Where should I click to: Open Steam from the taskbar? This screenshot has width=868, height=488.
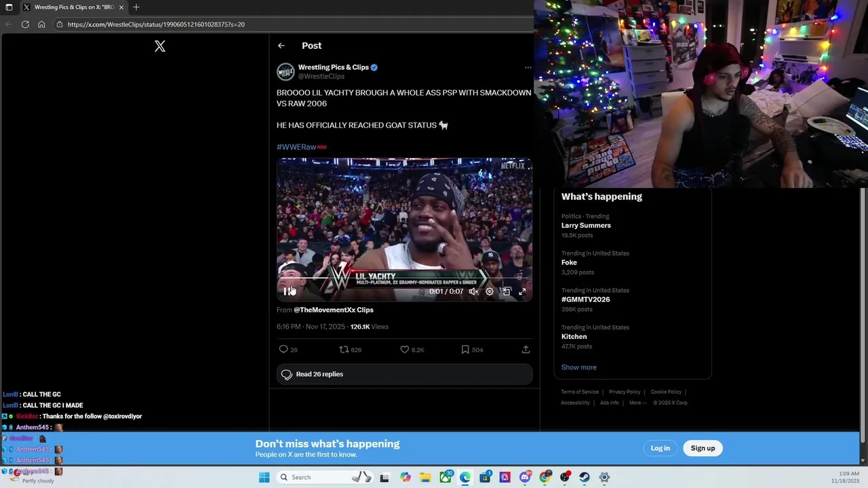pyautogui.click(x=585, y=477)
